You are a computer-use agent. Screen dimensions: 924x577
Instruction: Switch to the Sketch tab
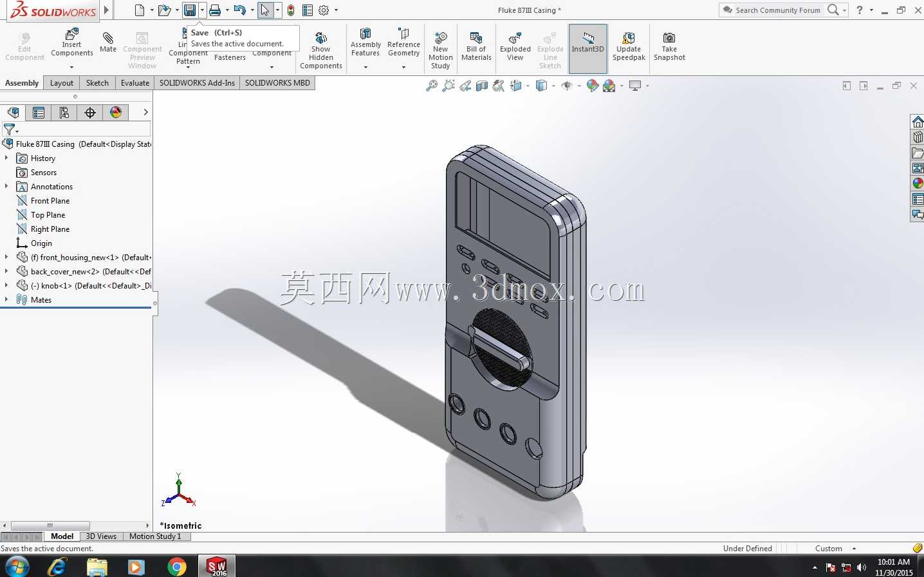(97, 83)
